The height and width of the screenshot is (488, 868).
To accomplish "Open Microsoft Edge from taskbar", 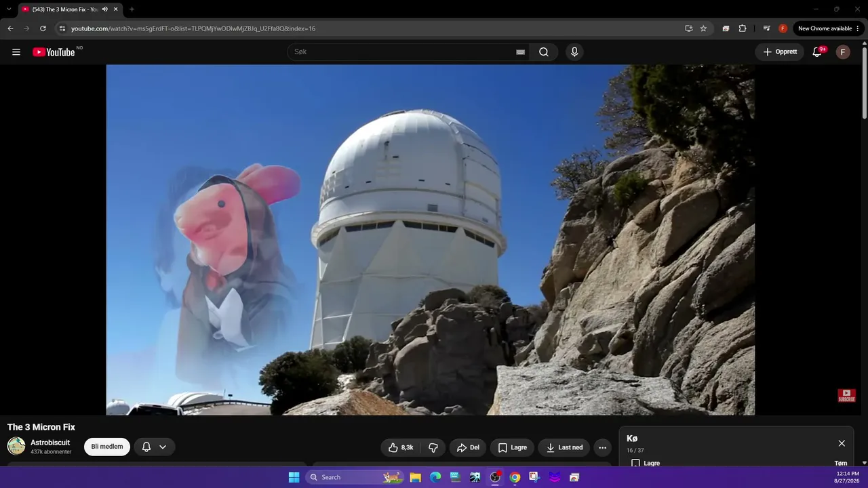I will point(435,477).
